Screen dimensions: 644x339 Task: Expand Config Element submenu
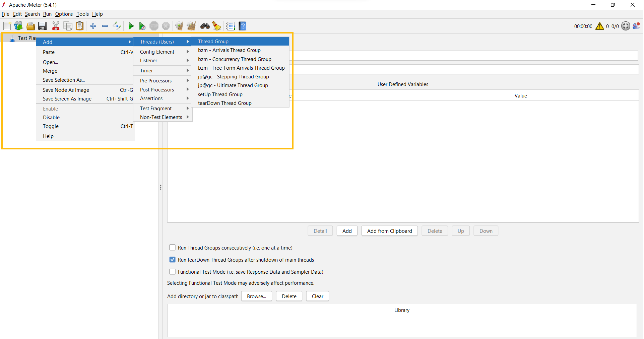coord(163,52)
